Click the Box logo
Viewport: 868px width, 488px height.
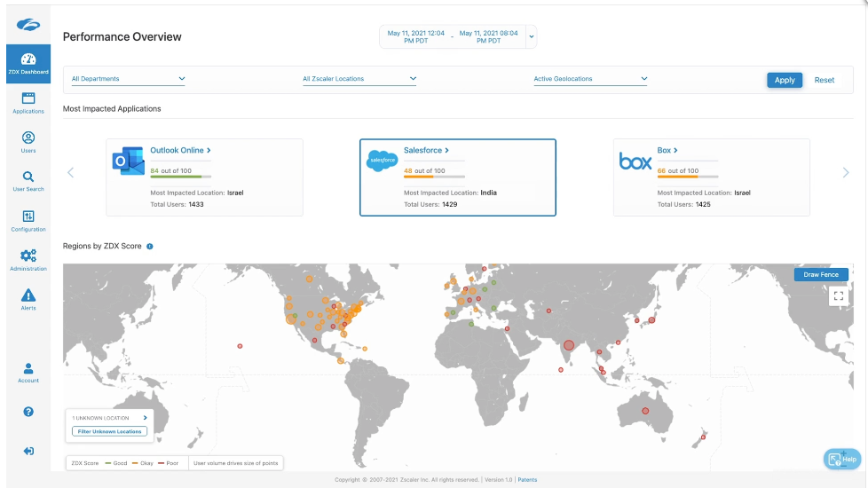(635, 161)
